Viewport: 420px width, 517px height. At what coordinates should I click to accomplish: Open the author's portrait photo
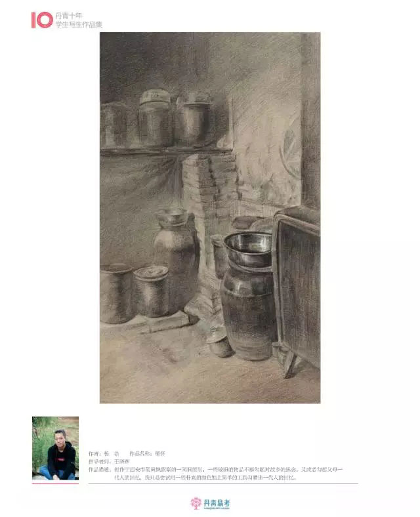coord(55,448)
